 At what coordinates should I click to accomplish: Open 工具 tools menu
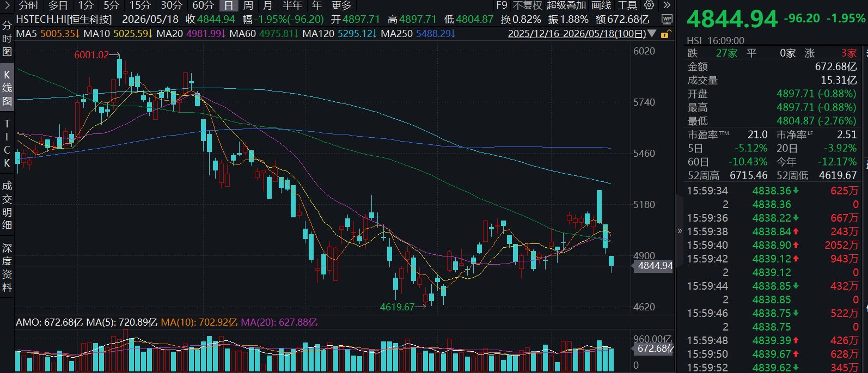pyautogui.click(x=627, y=5)
